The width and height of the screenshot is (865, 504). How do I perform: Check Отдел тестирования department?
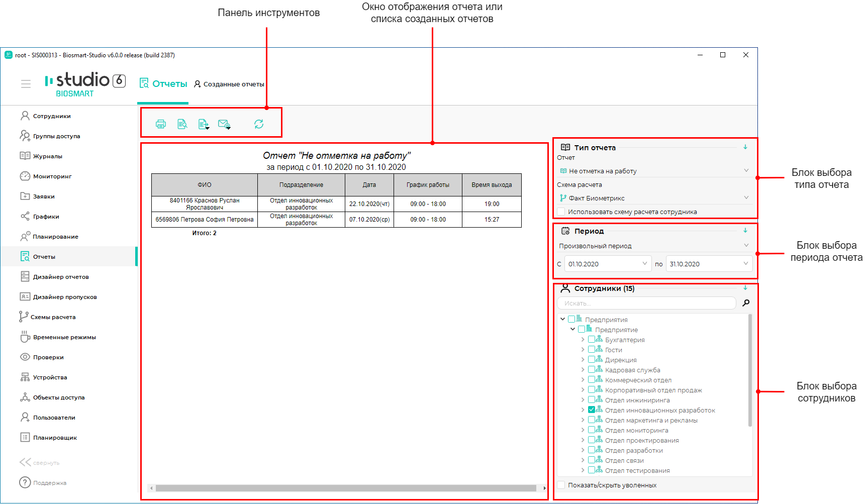tap(592, 470)
